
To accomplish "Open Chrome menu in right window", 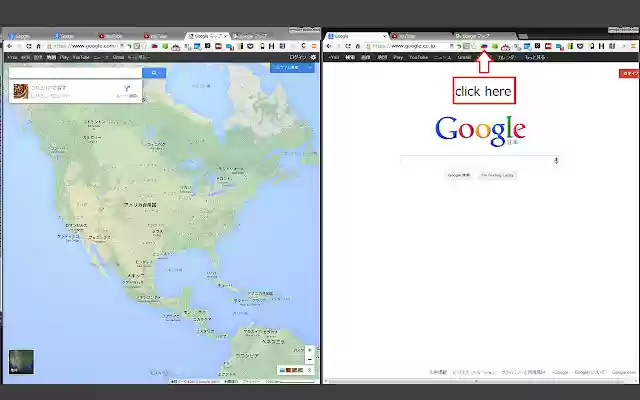I will coord(633,46).
